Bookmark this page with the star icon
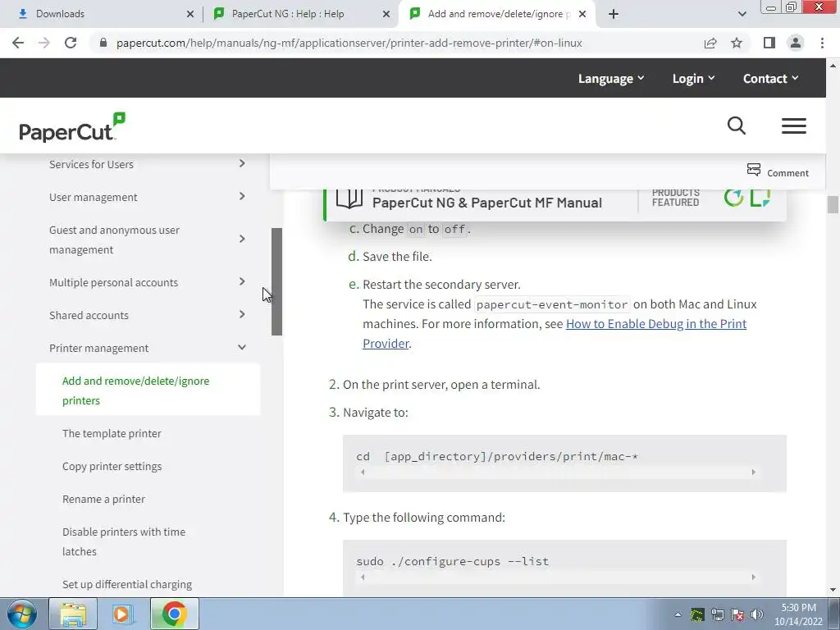 click(737, 43)
